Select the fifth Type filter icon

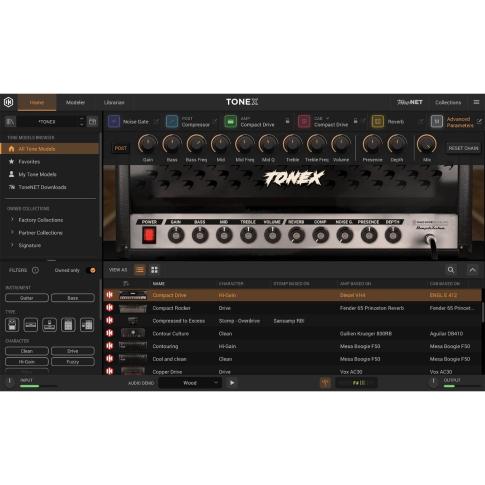click(87, 325)
